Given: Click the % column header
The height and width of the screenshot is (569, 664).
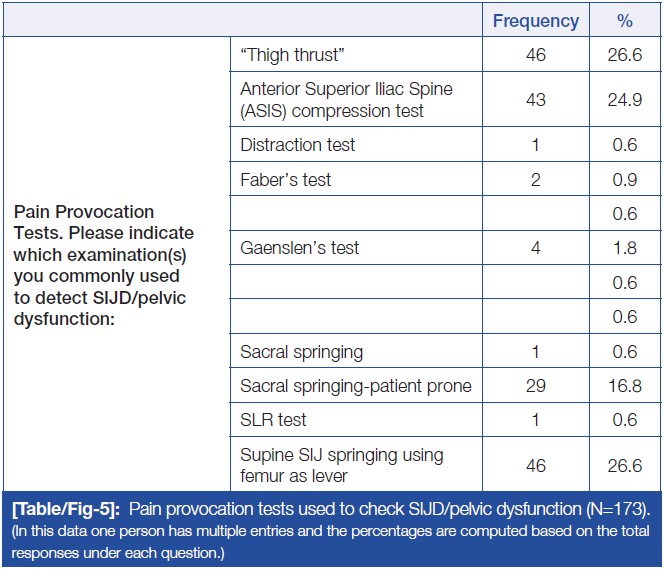Looking at the screenshot, I should [x=625, y=20].
